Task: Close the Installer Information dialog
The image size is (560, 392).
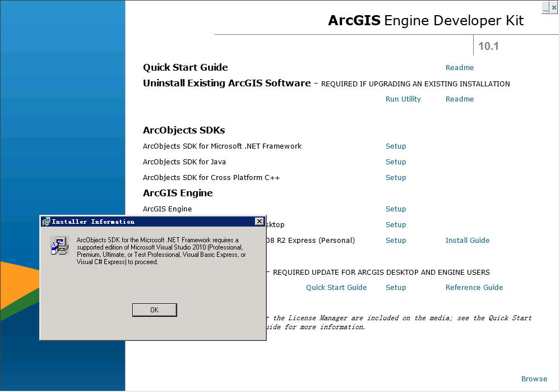Action: pos(260,222)
